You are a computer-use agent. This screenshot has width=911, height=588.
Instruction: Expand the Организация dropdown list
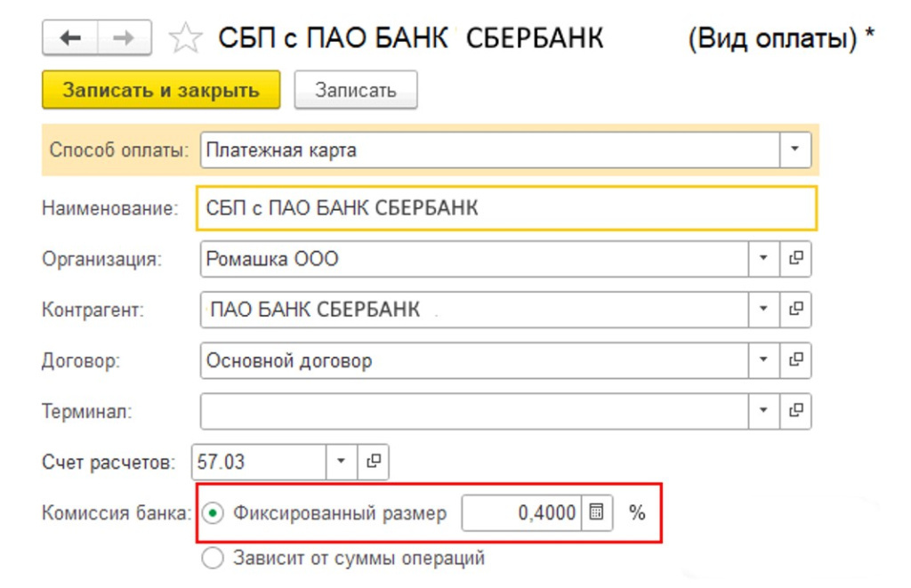pos(763,259)
